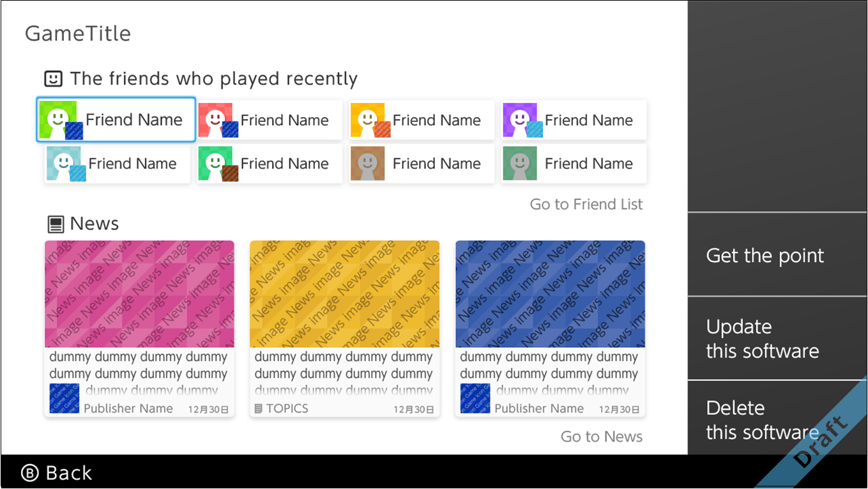Pick the friend with the light blue avatar

118,164
